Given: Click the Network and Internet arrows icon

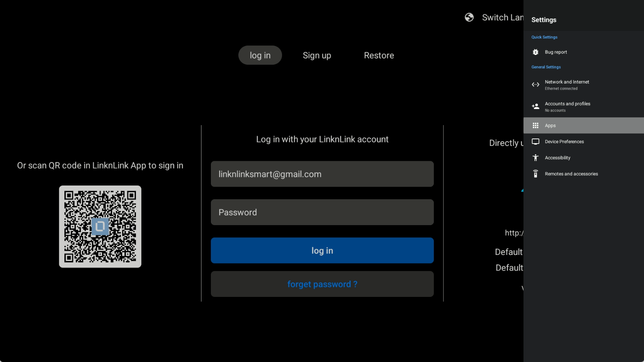Looking at the screenshot, I should pos(535,85).
